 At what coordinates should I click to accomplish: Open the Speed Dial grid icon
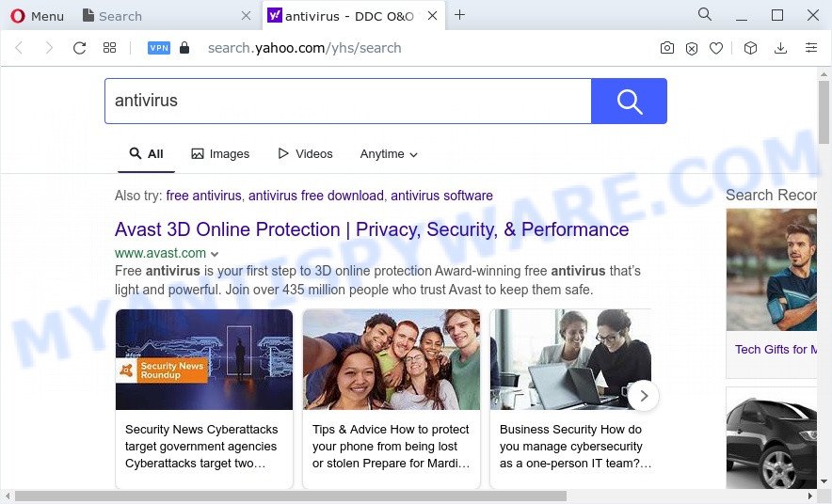click(109, 48)
